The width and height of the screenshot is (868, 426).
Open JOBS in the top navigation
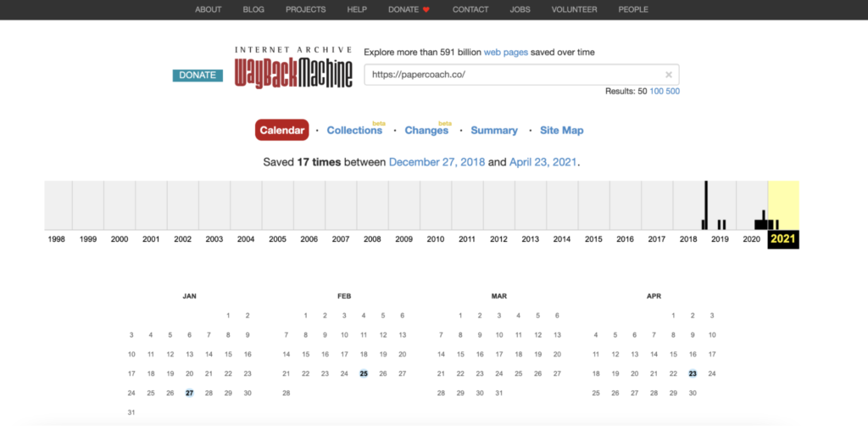[520, 9]
